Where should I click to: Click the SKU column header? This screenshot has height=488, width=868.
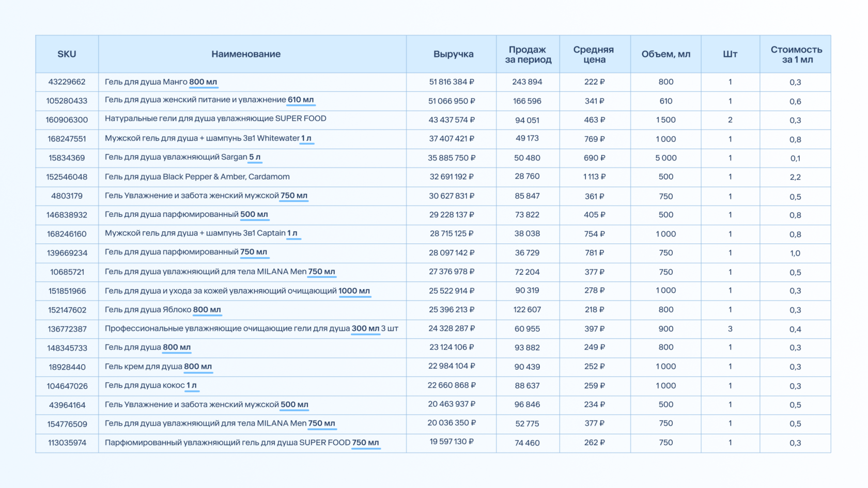coord(67,54)
